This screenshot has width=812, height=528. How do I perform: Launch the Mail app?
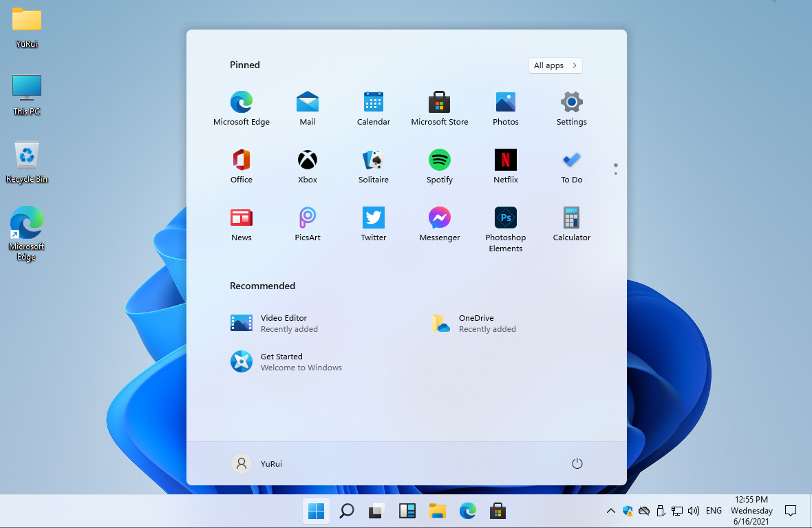(307, 108)
